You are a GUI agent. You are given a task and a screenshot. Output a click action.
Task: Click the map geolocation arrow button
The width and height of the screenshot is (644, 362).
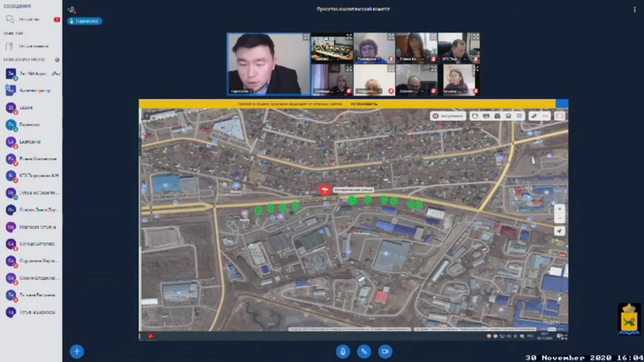pyautogui.click(x=559, y=231)
